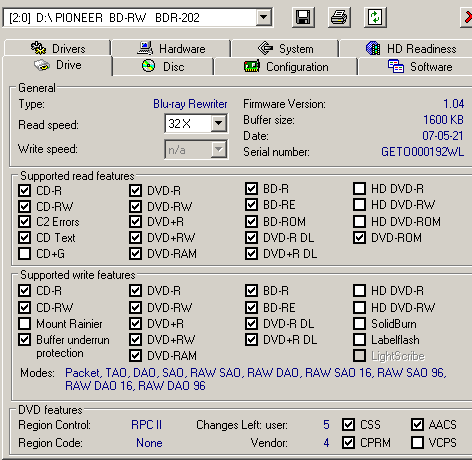This screenshot has width=472, height=460.
Task: Toggle the C2 Errors checkbox
Action: coord(25,222)
